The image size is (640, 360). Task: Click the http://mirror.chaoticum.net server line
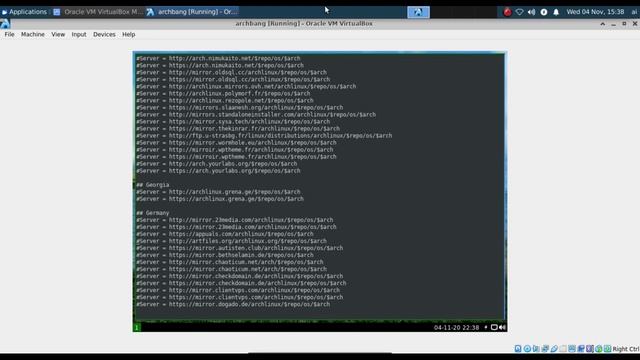pos(230,262)
